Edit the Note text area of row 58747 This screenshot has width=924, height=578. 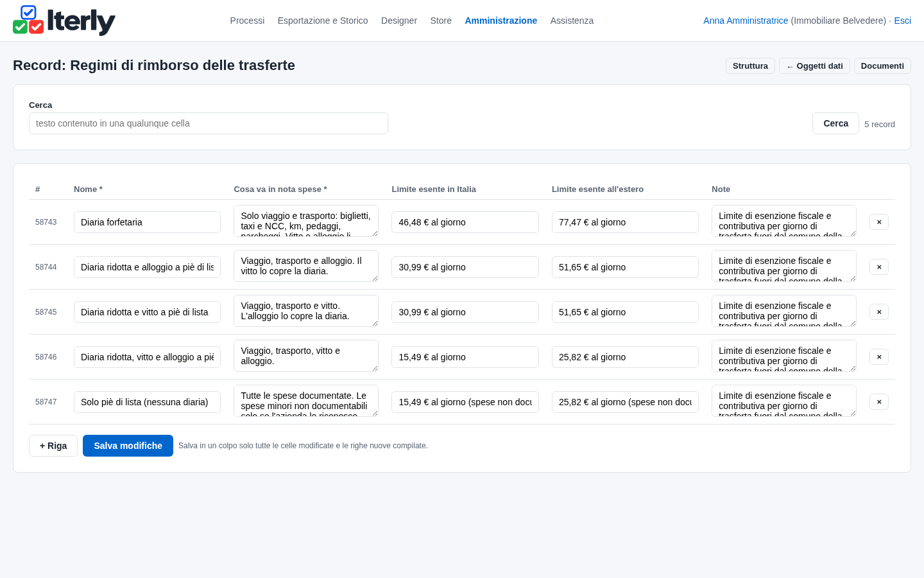pyautogui.click(x=784, y=401)
